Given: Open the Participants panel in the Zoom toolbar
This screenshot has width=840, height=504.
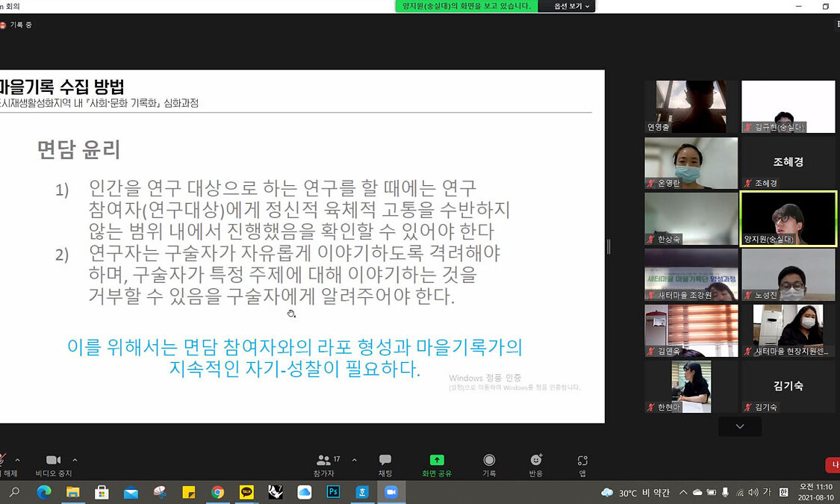Looking at the screenshot, I should click(323, 464).
